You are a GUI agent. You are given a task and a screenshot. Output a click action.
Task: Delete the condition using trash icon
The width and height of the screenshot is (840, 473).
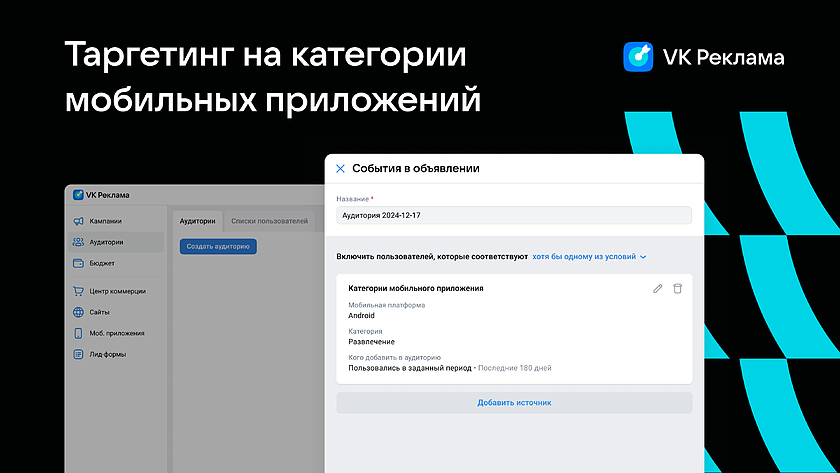point(677,288)
